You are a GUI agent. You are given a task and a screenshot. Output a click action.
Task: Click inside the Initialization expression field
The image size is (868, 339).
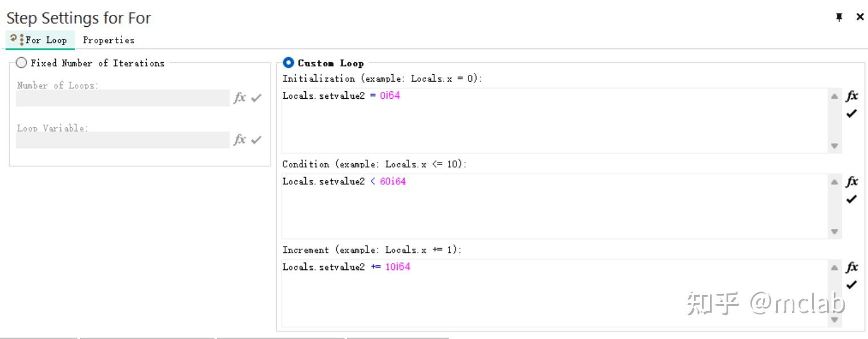click(554, 121)
